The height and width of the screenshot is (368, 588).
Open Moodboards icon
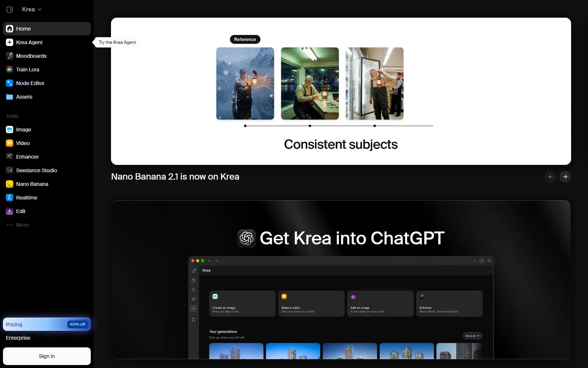pyautogui.click(x=10, y=56)
